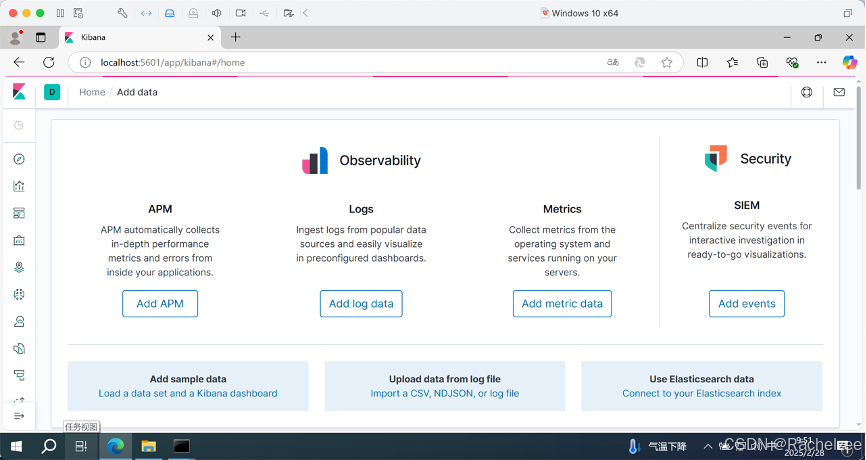Open Logs icon in sidebar

click(x=19, y=348)
